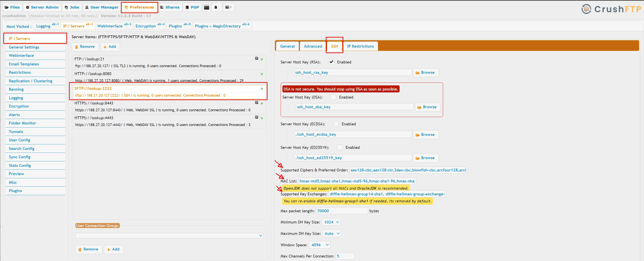Go to the Jobs section
The width and height of the screenshot is (644, 261).
(72, 7)
